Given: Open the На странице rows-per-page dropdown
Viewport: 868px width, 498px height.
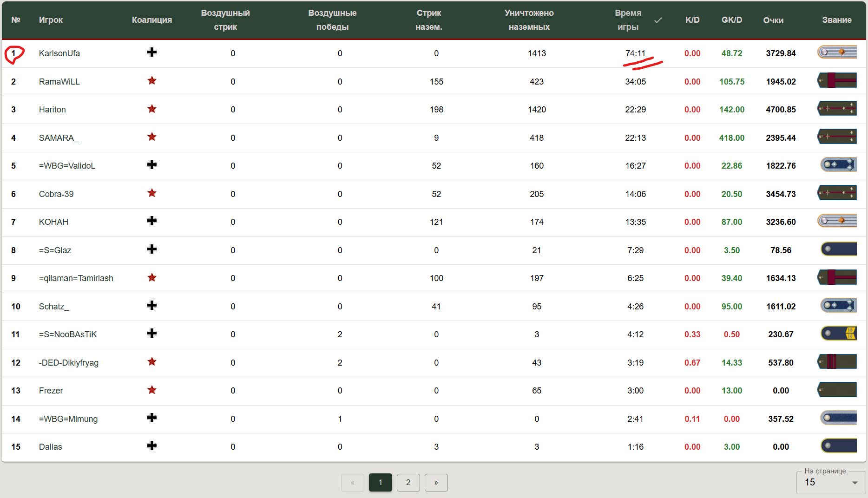Looking at the screenshot, I should point(831,482).
